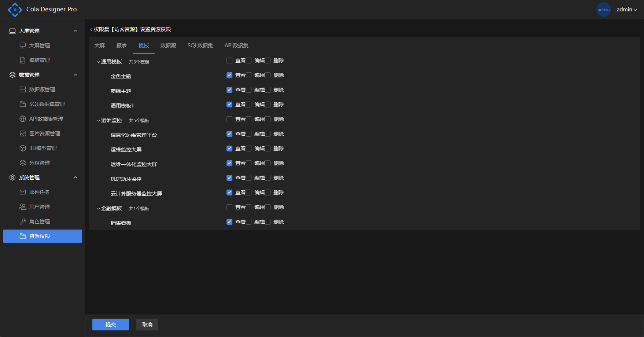
Task: Click the API数据集管理 globe icon
Action: pos(23,119)
